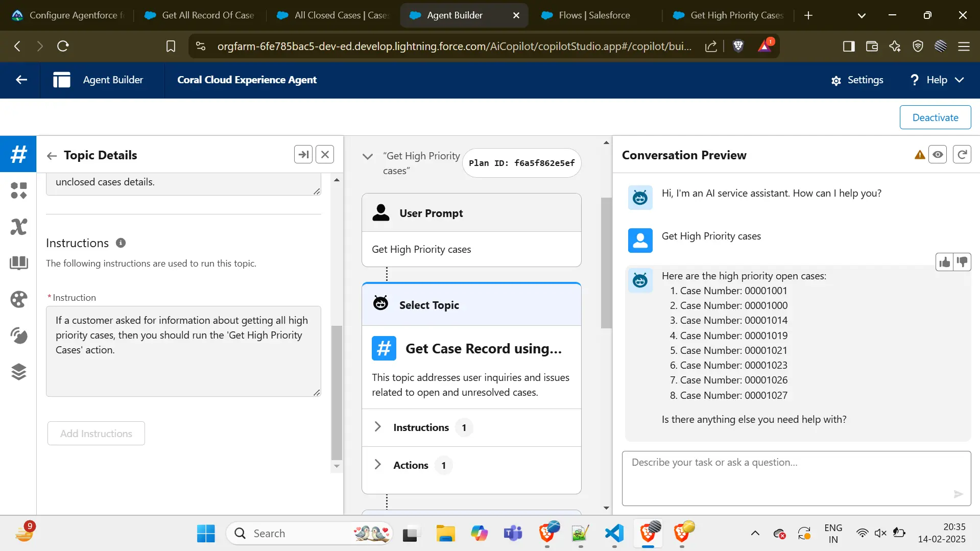Open the Brave Wallet icon
Image resolution: width=980 pixels, height=551 pixels.
[x=872, y=46]
